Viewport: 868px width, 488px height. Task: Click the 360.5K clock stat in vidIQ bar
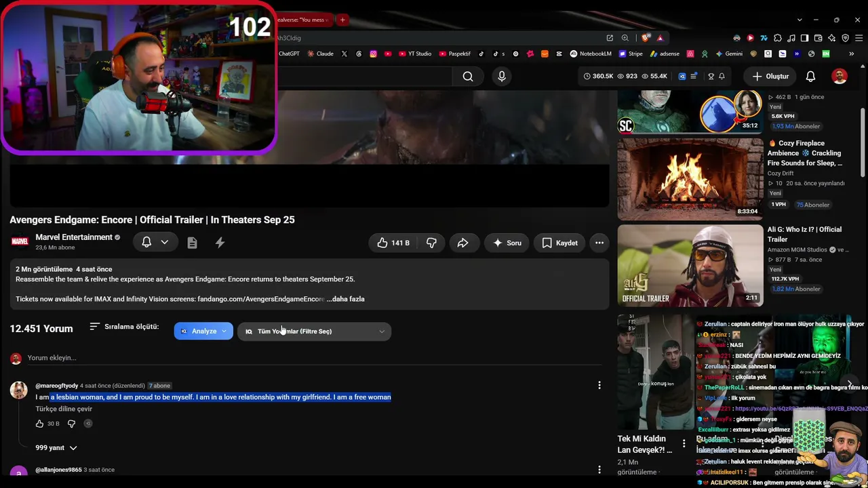598,77
